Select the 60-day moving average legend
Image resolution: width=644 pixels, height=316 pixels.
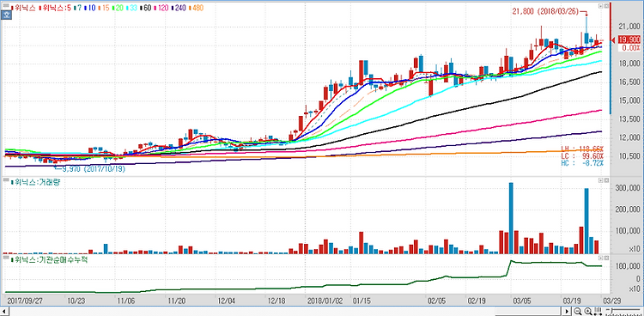tap(145, 8)
